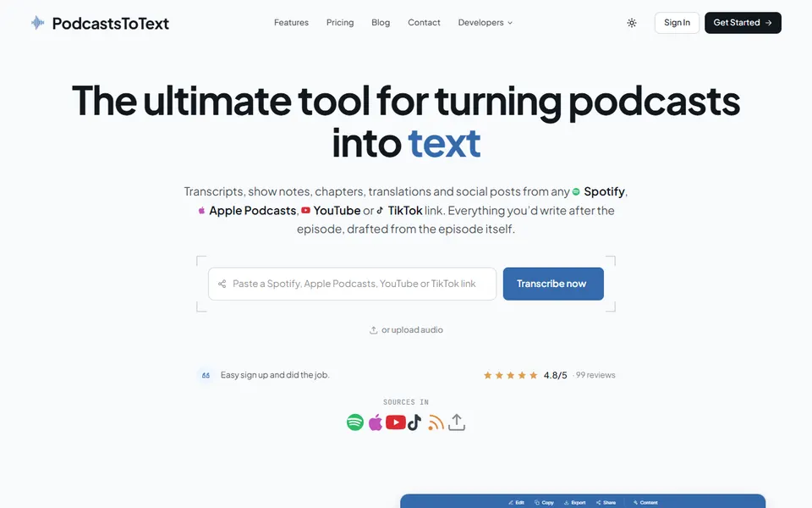812x508 pixels.
Task: Click the Edit item in preview toolbar
Action: (x=516, y=502)
